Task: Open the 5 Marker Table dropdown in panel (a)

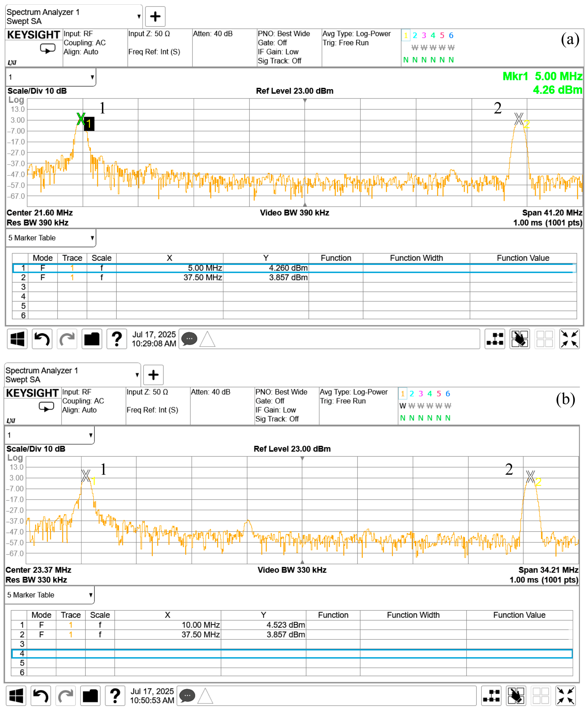Action: tap(51, 238)
